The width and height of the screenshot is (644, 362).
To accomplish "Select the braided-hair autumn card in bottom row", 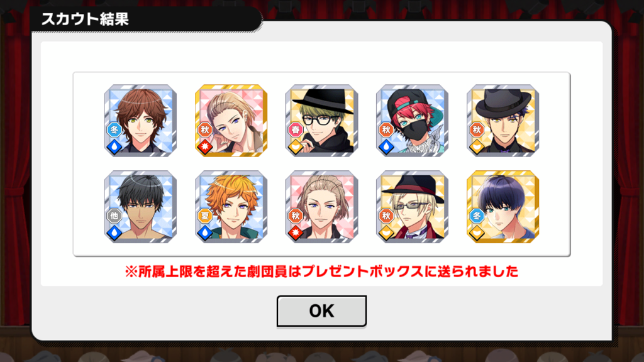I will click(x=321, y=207).
